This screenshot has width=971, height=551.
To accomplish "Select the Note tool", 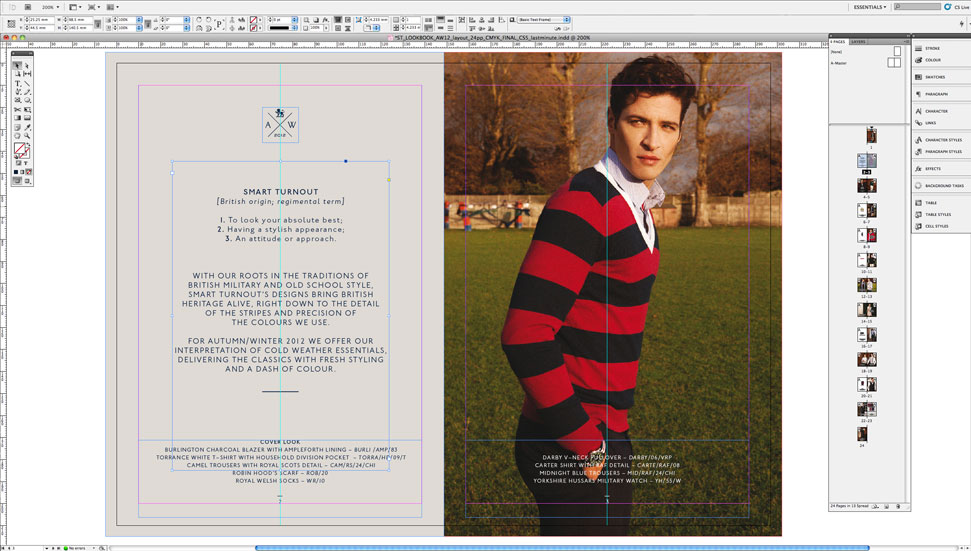I will point(17,128).
